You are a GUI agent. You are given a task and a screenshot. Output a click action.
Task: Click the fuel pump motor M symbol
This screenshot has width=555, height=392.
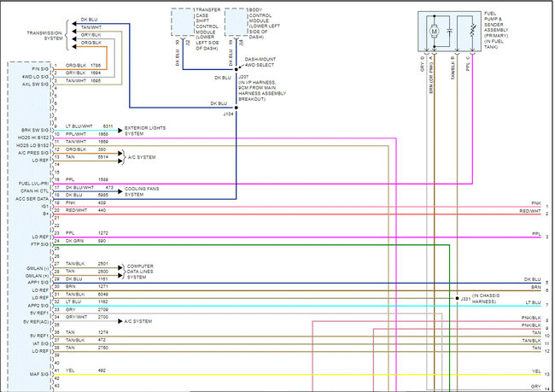[435, 31]
